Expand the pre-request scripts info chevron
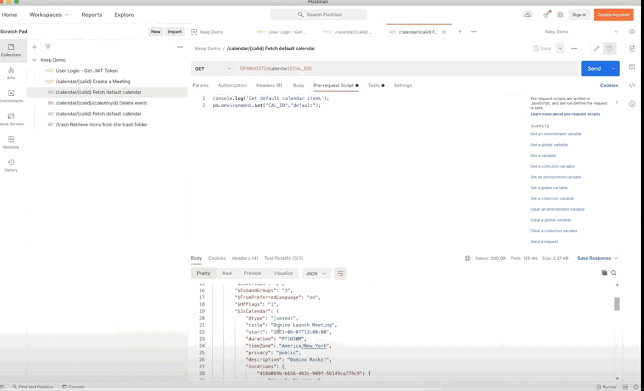 (616, 102)
